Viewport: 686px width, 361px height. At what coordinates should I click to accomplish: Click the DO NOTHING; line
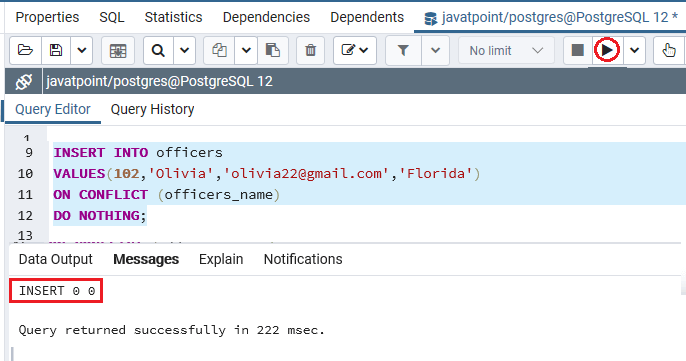click(100, 216)
